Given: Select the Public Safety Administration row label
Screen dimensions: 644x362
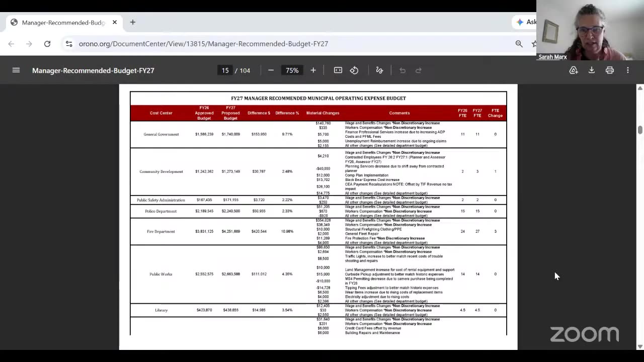Looking at the screenshot, I should click(161, 200).
